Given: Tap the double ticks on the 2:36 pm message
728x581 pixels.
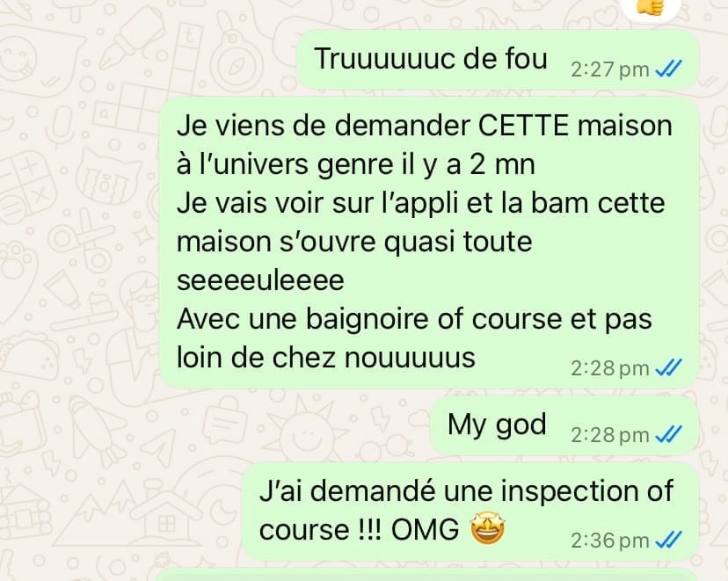Looking at the screenshot, I should (x=668, y=541).
